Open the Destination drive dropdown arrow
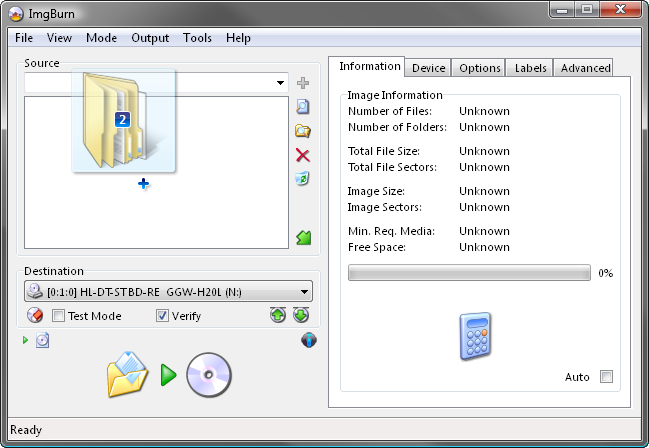 point(305,291)
